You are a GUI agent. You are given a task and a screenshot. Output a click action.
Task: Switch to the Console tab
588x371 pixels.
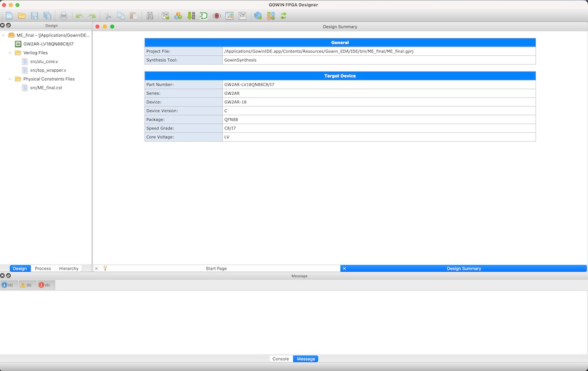click(280, 359)
